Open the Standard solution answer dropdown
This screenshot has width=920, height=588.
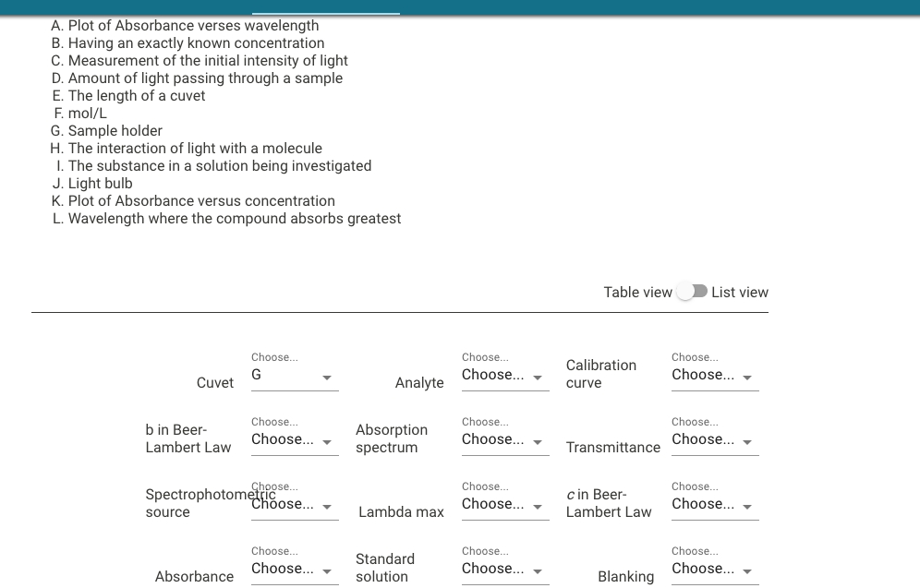505,569
